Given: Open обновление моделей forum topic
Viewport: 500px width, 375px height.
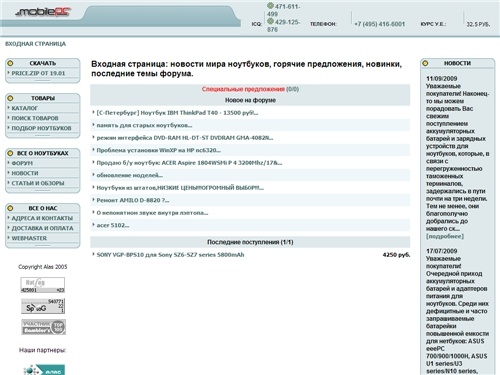Looking at the screenshot, I should pos(130,175).
